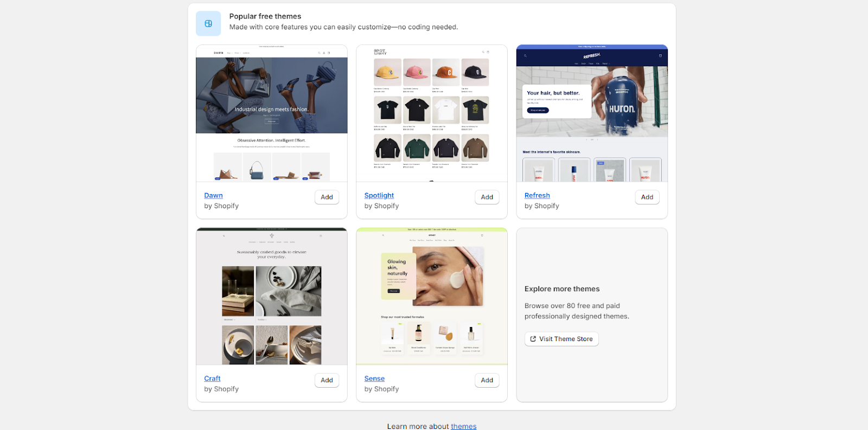The image size is (868, 430).
Task: Click 'by Shopify' under Sense
Action: point(381,389)
